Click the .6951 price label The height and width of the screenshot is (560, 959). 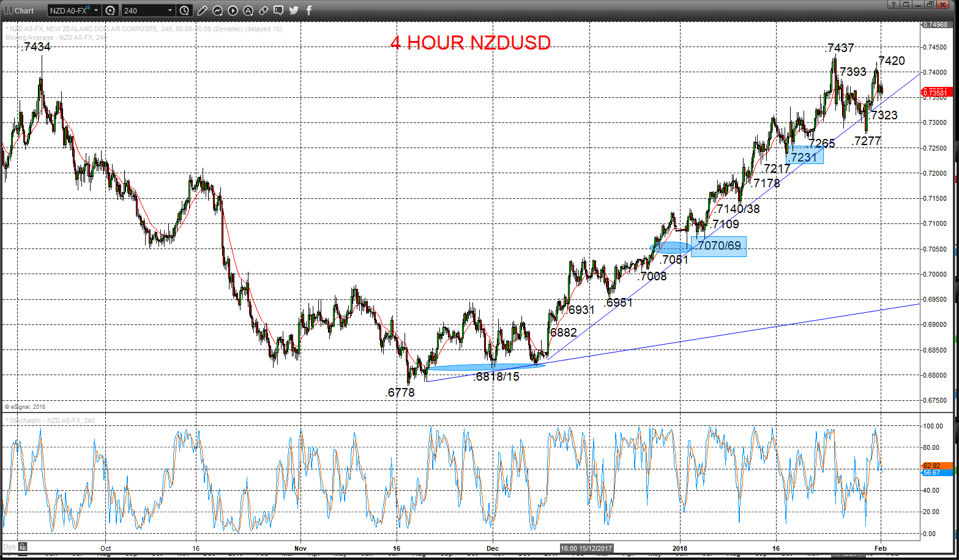[x=618, y=302]
